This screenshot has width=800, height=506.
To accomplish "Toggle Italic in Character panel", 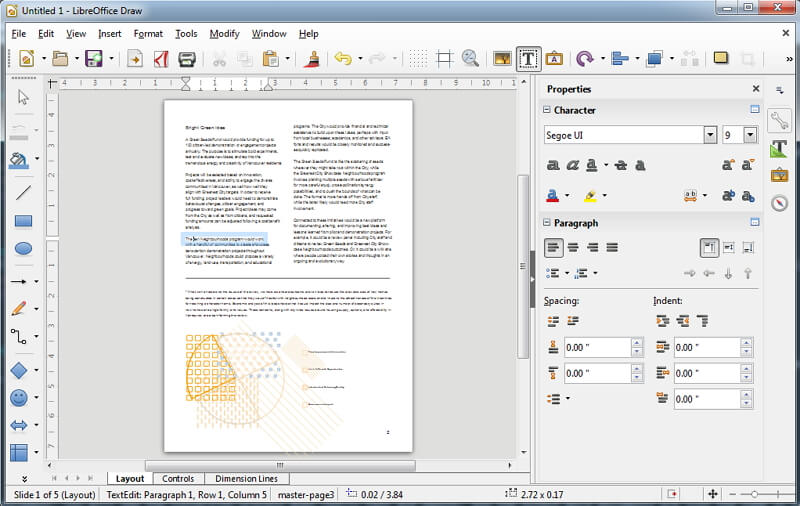I will tap(574, 165).
